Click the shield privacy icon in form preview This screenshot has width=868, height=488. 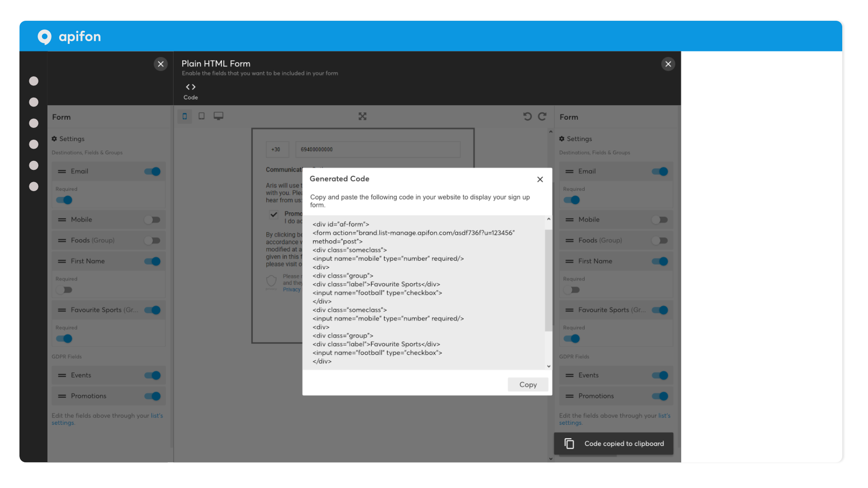271,282
